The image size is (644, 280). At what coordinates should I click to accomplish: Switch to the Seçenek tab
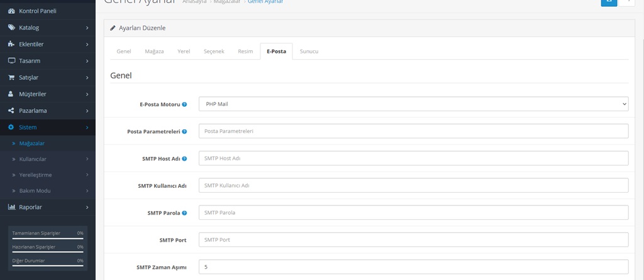click(x=214, y=51)
